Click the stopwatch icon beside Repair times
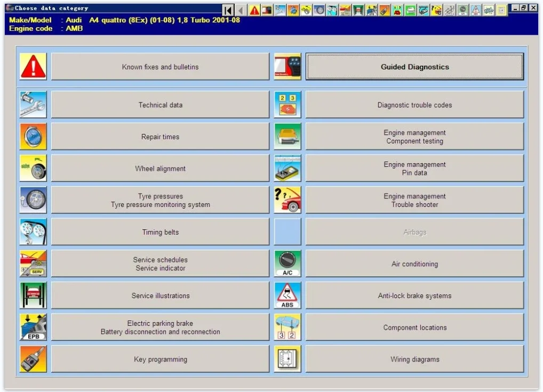The image size is (543, 392). pyautogui.click(x=33, y=137)
